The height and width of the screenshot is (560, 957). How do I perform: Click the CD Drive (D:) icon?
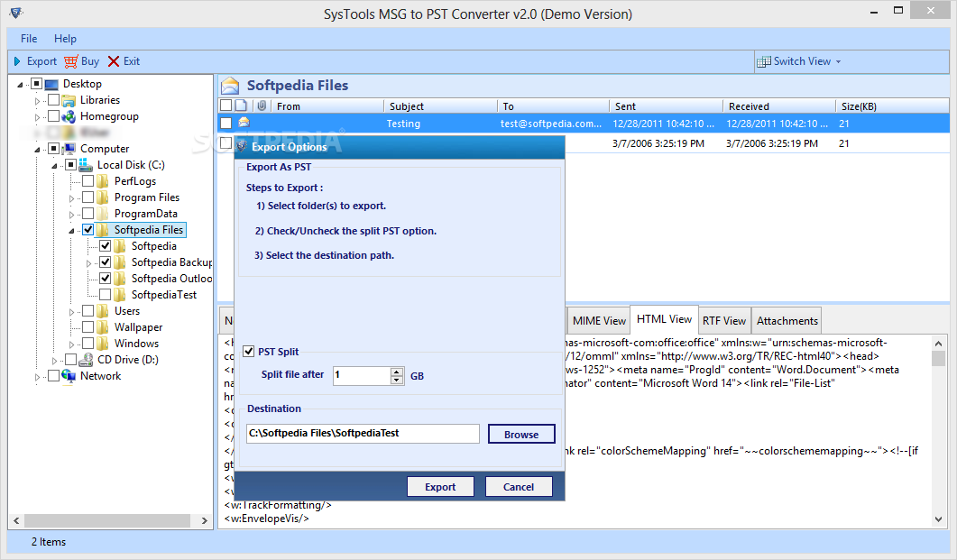tap(86, 360)
